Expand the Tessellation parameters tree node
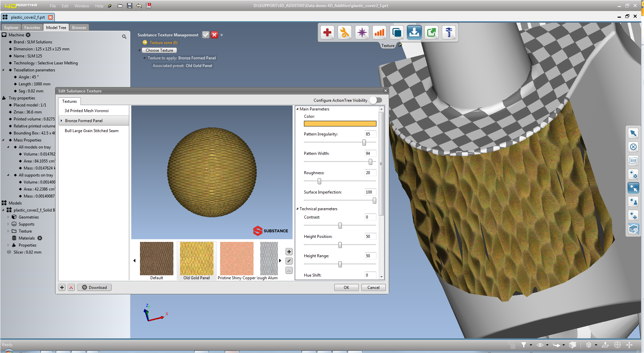This screenshot has height=353, width=644. pyautogui.click(x=3, y=70)
